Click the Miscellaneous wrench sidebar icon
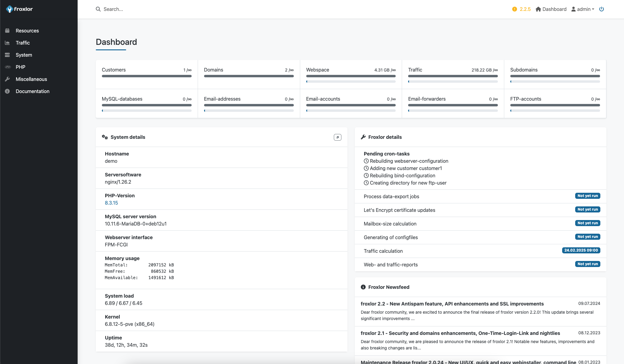624x364 pixels. pos(7,79)
